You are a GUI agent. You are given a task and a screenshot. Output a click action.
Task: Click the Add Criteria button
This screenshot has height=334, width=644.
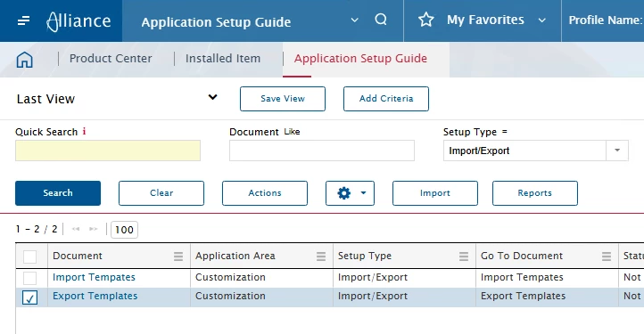coord(386,99)
